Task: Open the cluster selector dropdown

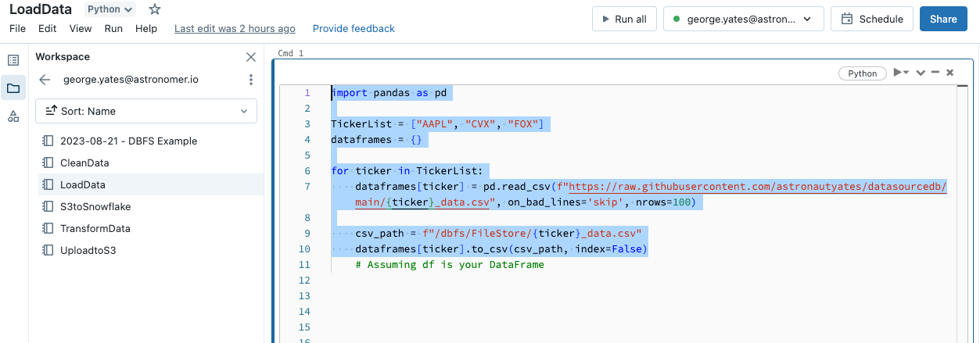Action: tap(743, 20)
